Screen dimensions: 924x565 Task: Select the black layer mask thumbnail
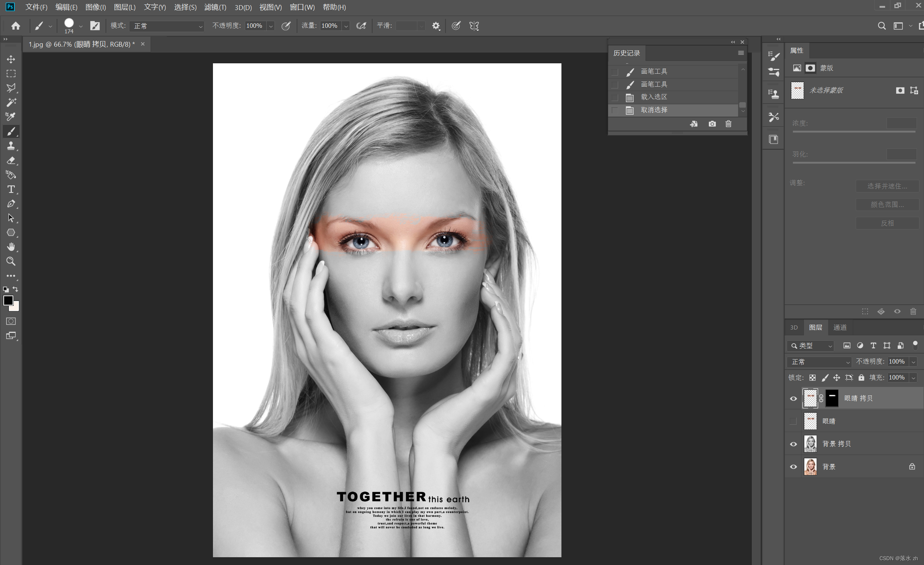832,398
